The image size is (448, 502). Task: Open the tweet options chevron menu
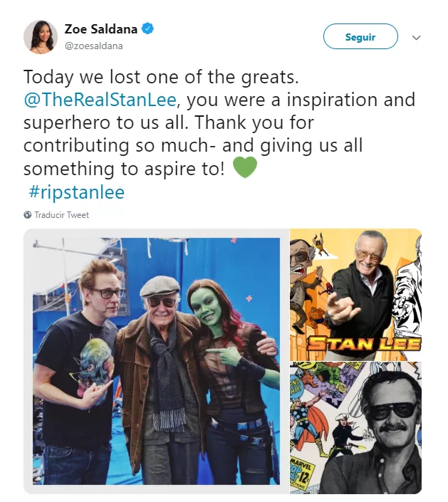416,38
